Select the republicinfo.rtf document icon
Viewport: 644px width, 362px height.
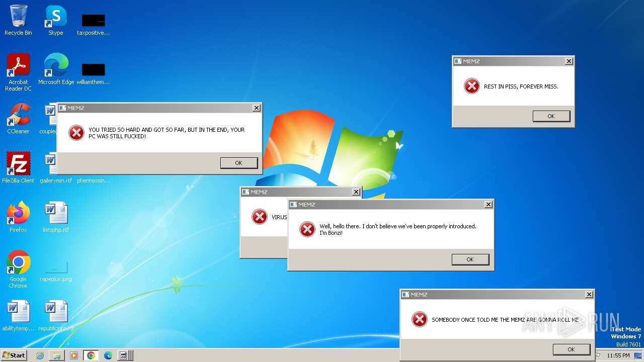pyautogui.click(x=56, y=316)
